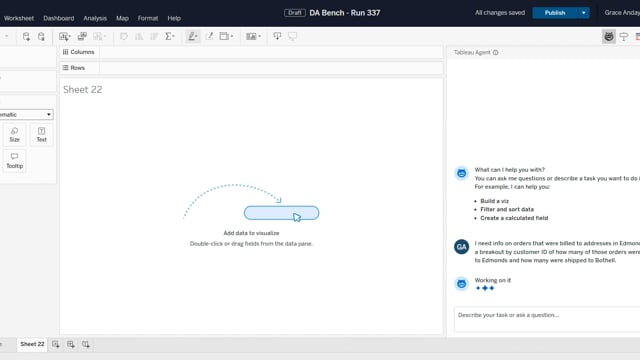Click the New Data Source toolbar icon

(x=26, y=36)
